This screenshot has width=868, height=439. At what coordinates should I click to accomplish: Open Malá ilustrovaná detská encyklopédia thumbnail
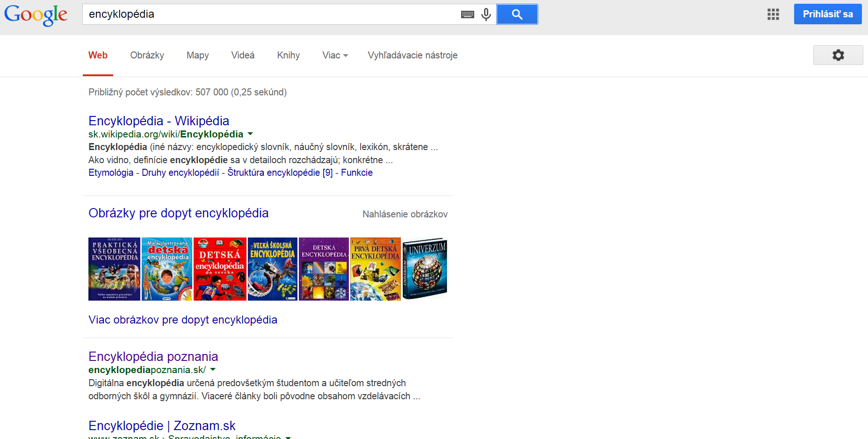167,269
